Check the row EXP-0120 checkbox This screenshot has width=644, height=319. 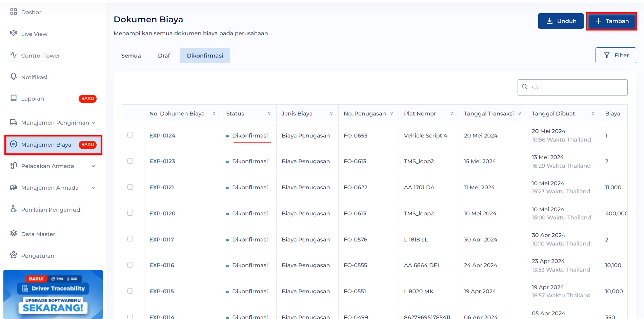(130, 213)
